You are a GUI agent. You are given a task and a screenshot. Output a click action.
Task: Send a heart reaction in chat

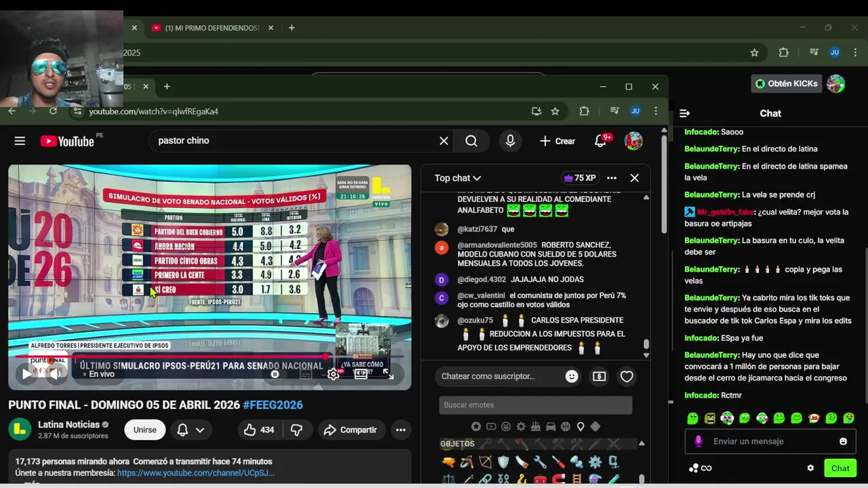point(627,376)
